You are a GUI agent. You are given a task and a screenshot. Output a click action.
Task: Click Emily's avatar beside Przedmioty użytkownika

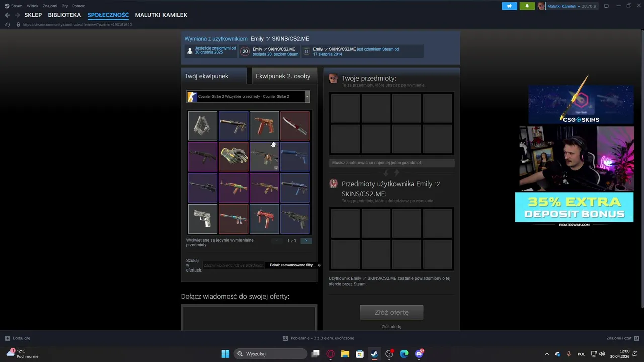click(333, 184)
